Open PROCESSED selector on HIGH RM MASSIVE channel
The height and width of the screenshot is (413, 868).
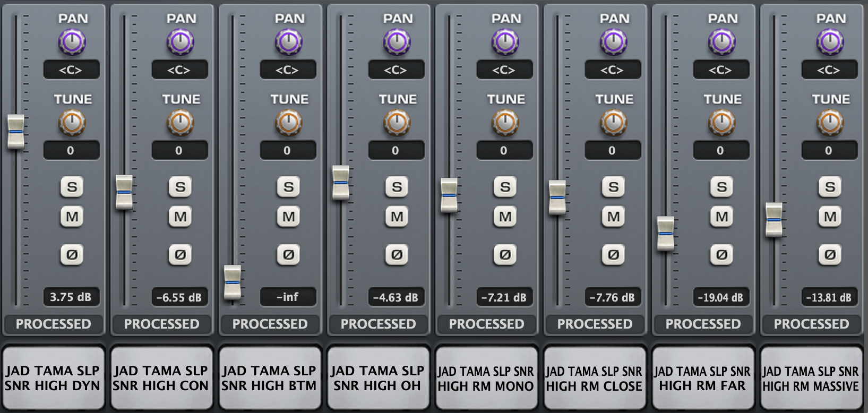coord(811,324)
